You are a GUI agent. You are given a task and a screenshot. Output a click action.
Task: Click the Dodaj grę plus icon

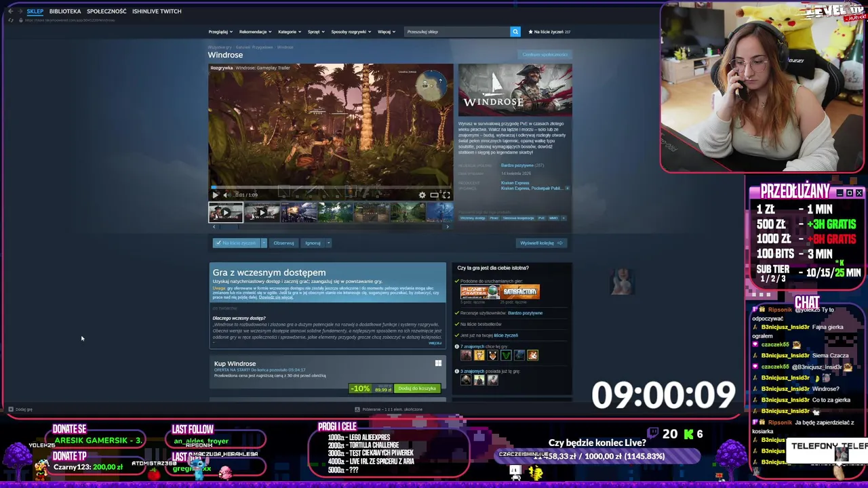click(x=10, y=409)
